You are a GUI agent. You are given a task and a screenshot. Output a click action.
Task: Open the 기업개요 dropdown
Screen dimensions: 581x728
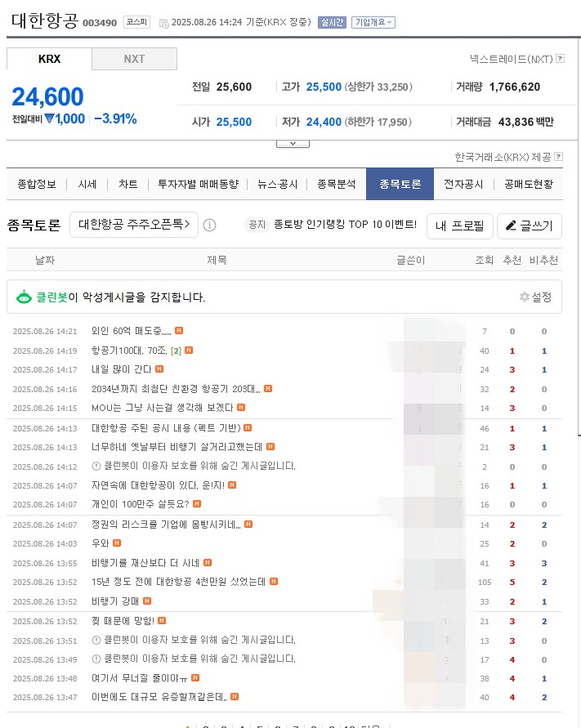click(x=373, y=22)
